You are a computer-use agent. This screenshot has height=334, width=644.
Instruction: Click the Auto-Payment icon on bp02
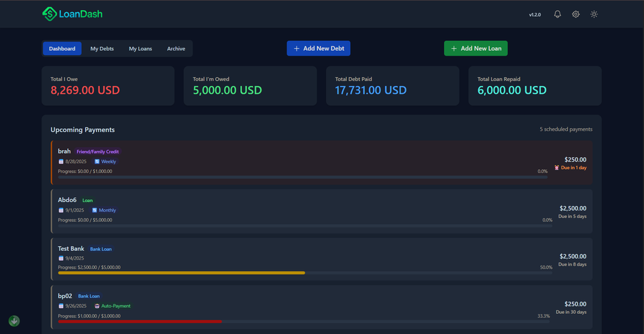click(97, 306)
